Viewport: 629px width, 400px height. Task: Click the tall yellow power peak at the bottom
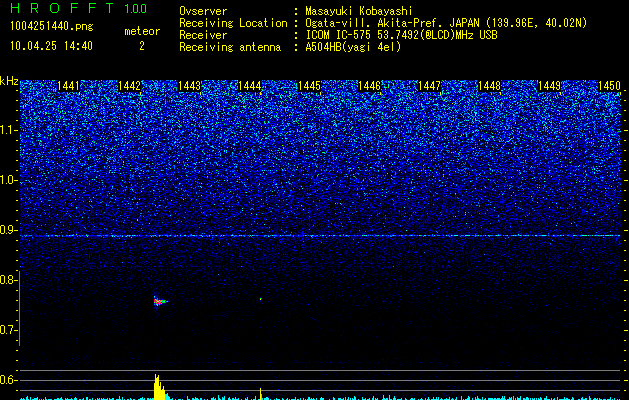[159, 387]
